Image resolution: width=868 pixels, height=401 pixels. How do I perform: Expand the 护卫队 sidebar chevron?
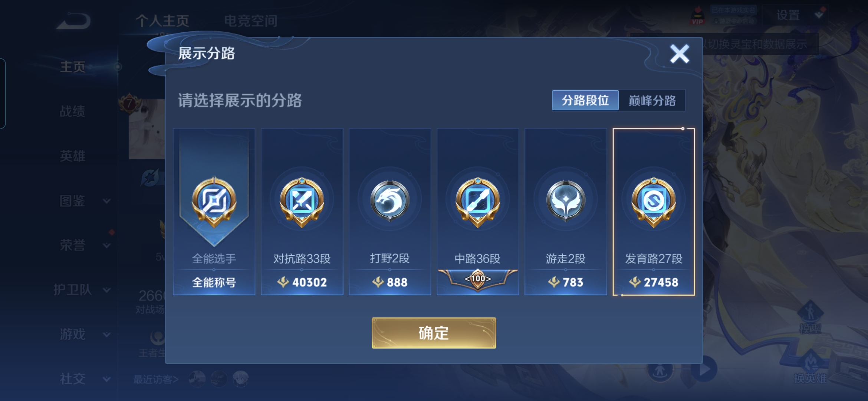107,290
